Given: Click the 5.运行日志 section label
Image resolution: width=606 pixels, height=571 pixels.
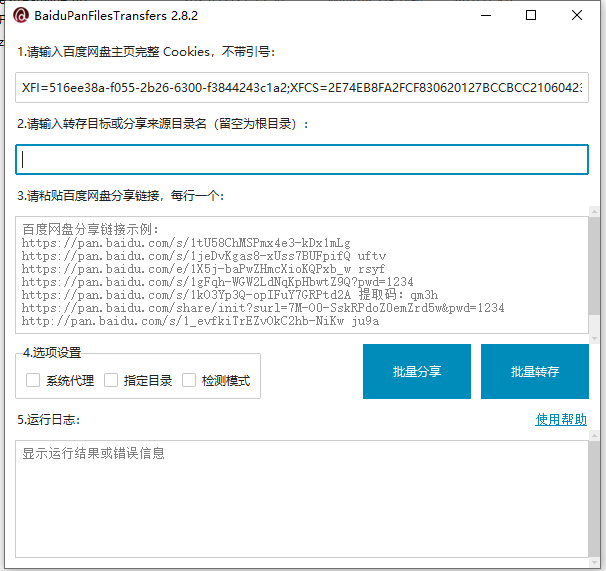Looking at the screenshot, I should [48, 420].
